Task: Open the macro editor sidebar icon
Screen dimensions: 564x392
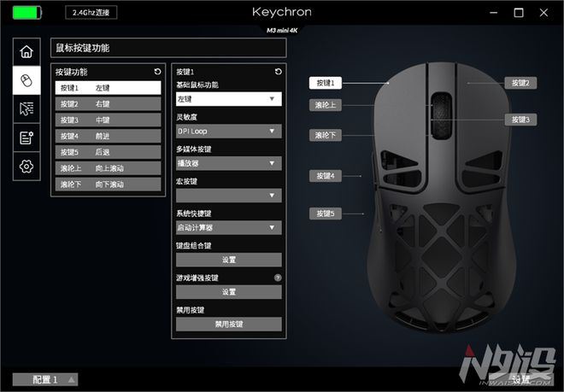Action: click(26, 137)
